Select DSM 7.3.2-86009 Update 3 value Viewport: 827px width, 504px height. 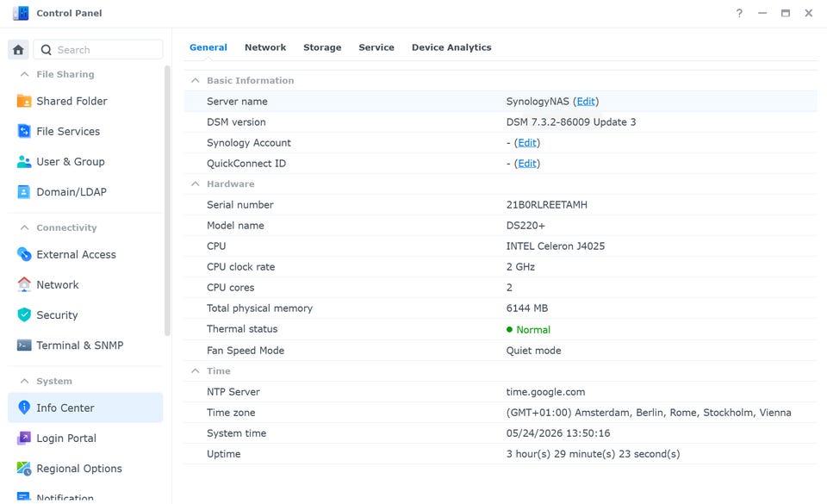571,121
